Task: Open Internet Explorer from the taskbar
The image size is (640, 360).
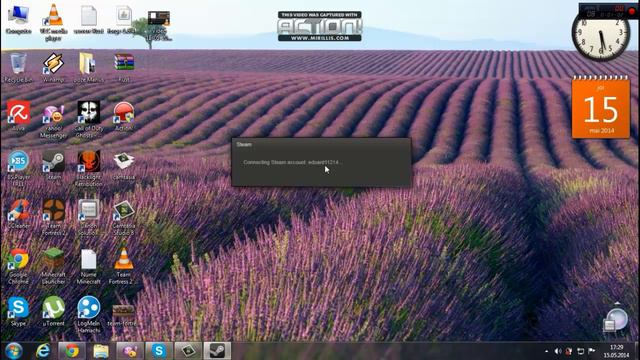Action: coord(43,351)
